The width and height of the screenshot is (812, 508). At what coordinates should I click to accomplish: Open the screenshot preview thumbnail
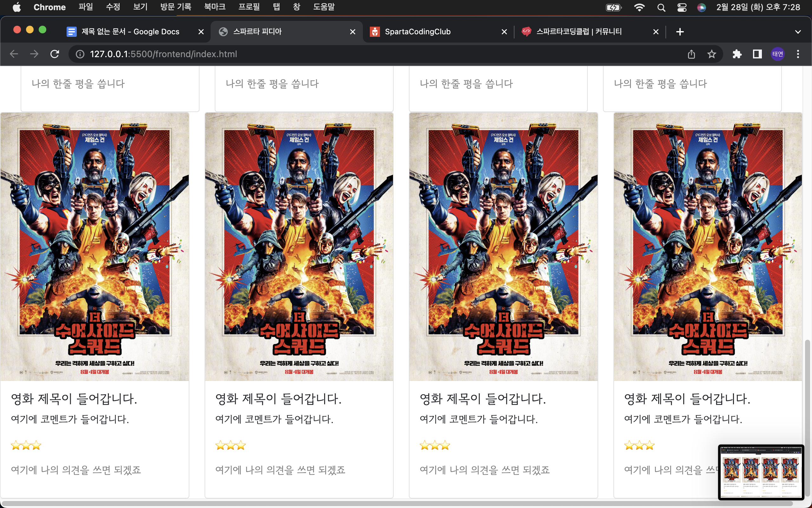761,472
